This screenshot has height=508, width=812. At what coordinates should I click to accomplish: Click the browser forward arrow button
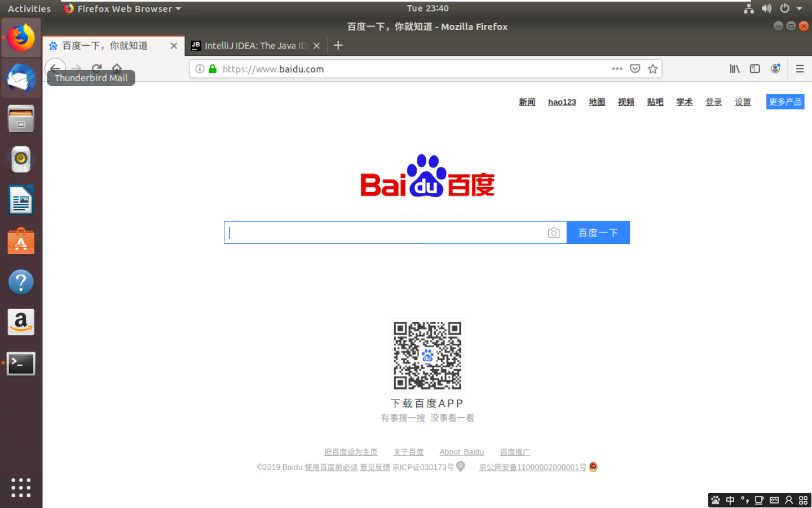76,69
